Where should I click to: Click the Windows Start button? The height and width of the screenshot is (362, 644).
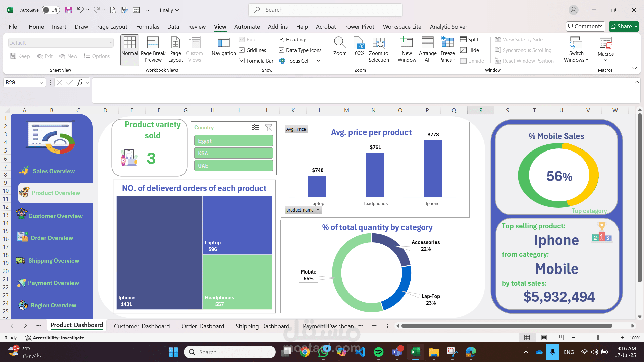pyautogui.click(x=173, y=352)
